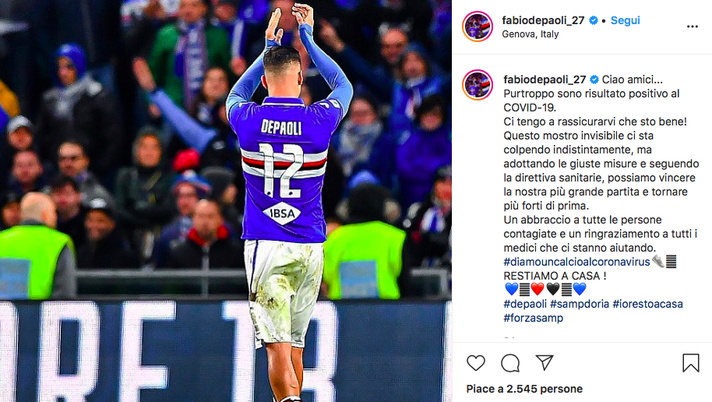
Task: Open hashtag #forzasamp
Action: click(533, 318)
